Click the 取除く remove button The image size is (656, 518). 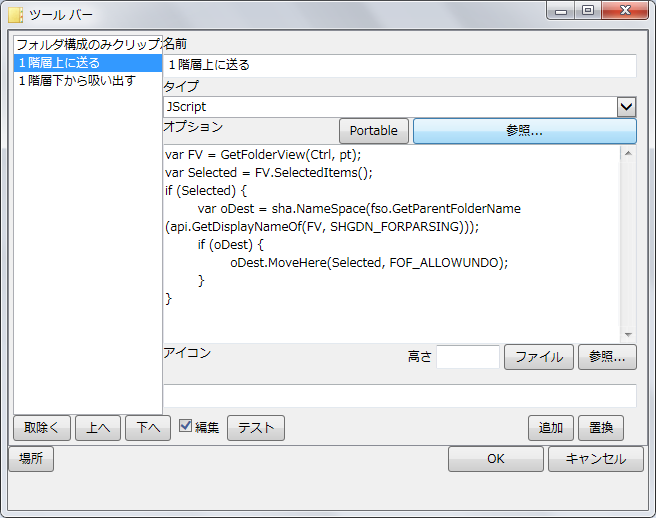click(x=42, y=428)
